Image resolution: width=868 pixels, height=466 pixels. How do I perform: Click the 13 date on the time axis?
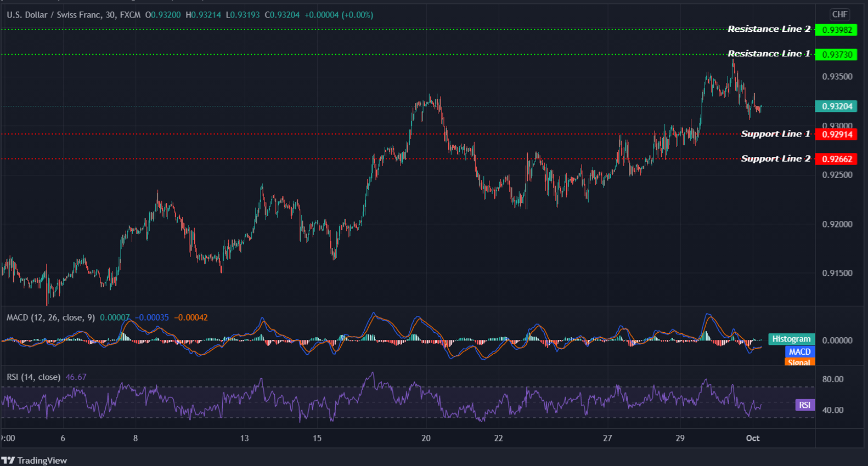[x=244, y=438]
